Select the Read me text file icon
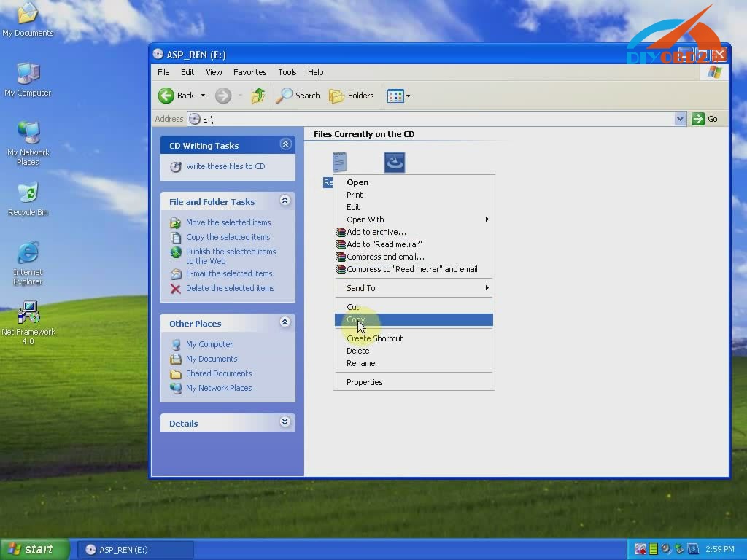Image resolution: width=747 pixels, height=560 pixels. [339, 163]
